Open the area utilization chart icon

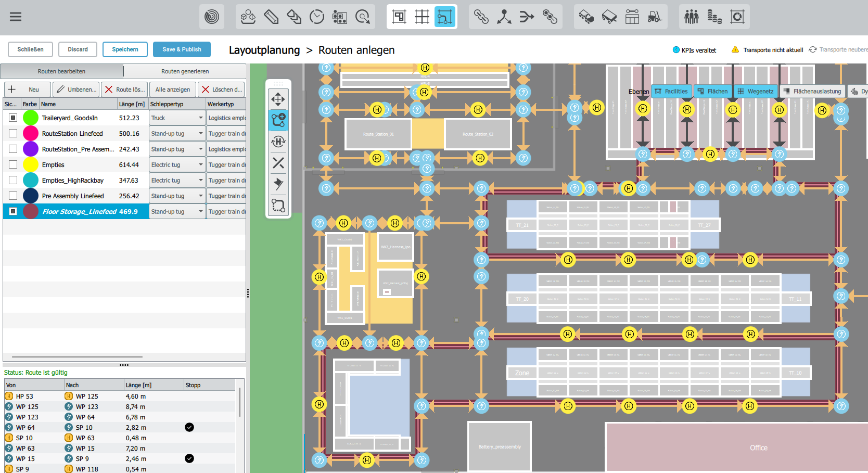click(737, 17)
